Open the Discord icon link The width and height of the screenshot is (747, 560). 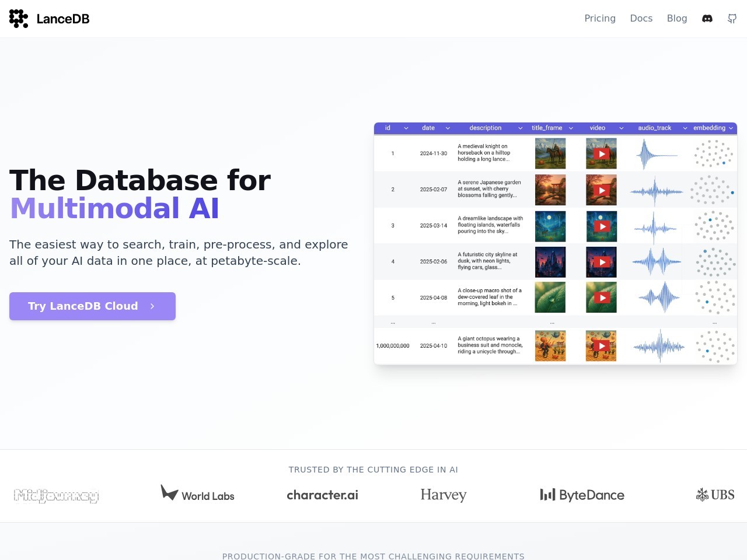[707, 19]
